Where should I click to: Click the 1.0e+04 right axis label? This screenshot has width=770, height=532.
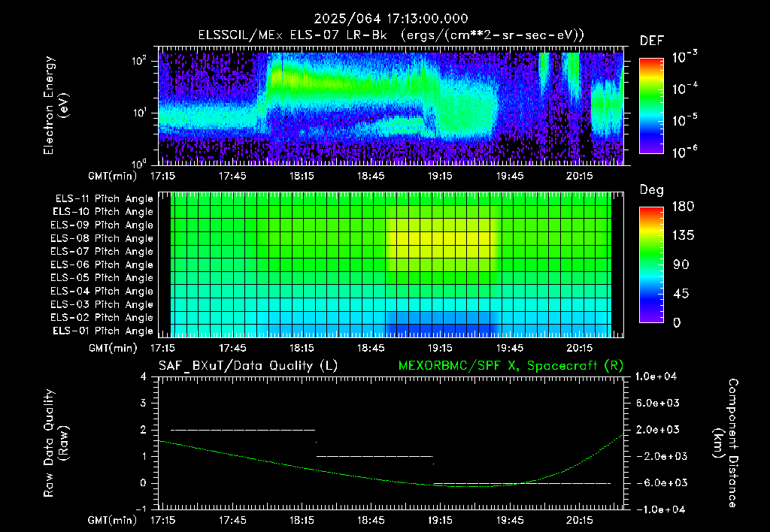click(656, 376)
